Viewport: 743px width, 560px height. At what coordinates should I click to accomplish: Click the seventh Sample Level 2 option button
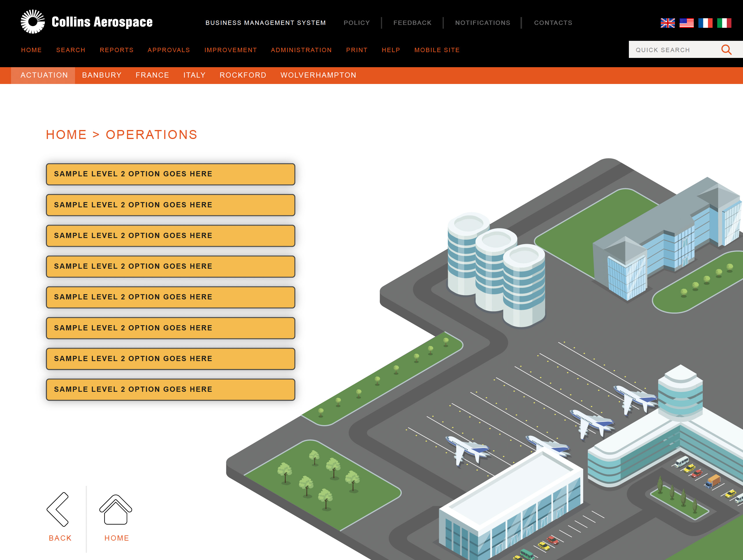click(170, 359)
